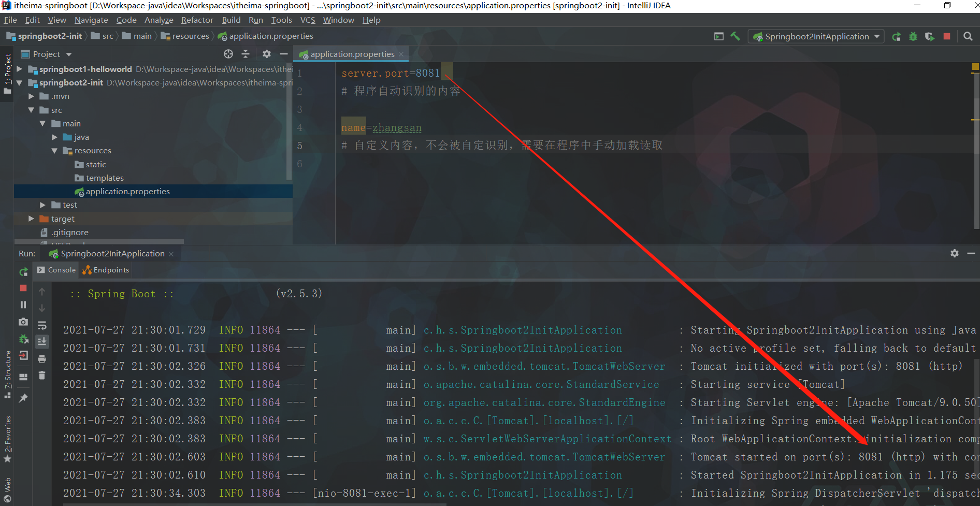The image size is (980, 506).
Task: Switch to the Console tab
Action: click(x=56, y=270)
